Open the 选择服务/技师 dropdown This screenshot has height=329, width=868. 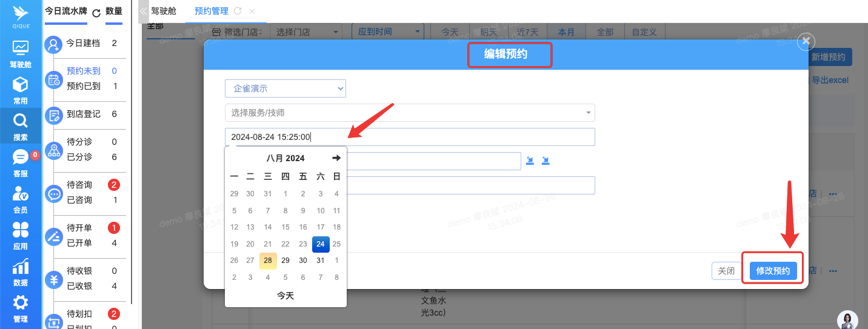coord(409,113)
